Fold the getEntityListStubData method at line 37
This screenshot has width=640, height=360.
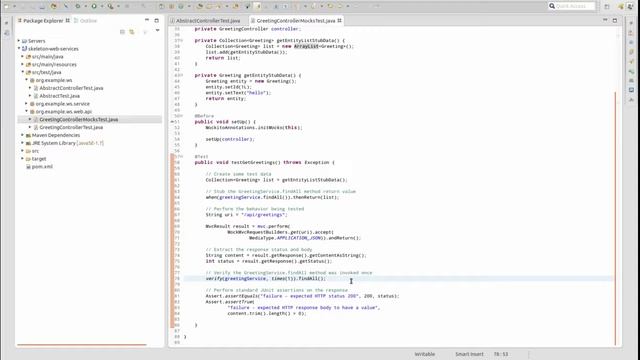pos(182,40)
